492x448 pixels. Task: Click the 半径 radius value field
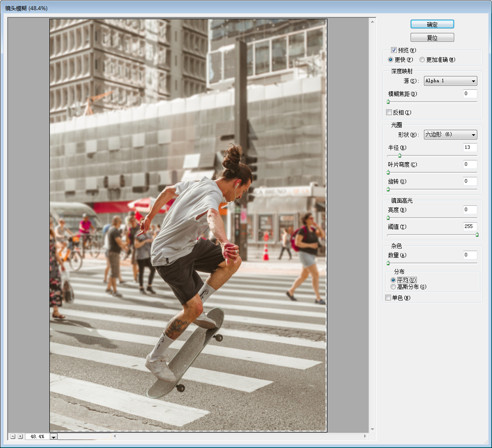click(x=470, y=148)
